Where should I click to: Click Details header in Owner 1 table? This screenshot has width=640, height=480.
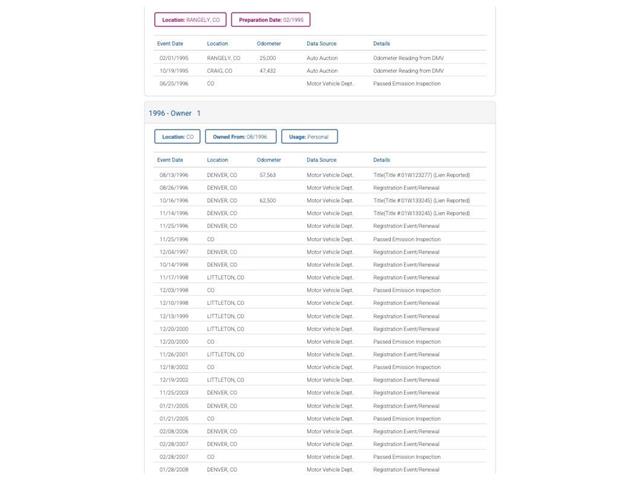click(x=381, y=160)
